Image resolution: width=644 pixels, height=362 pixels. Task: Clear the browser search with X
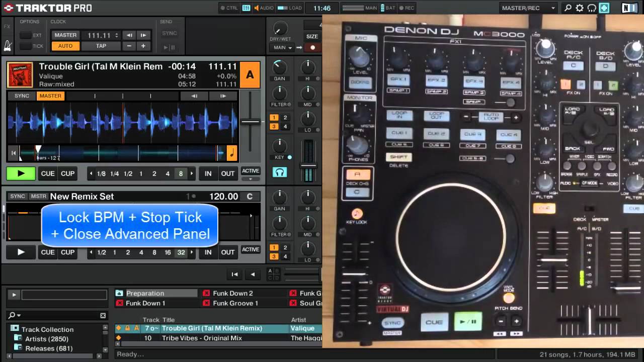tap(103, 316)
